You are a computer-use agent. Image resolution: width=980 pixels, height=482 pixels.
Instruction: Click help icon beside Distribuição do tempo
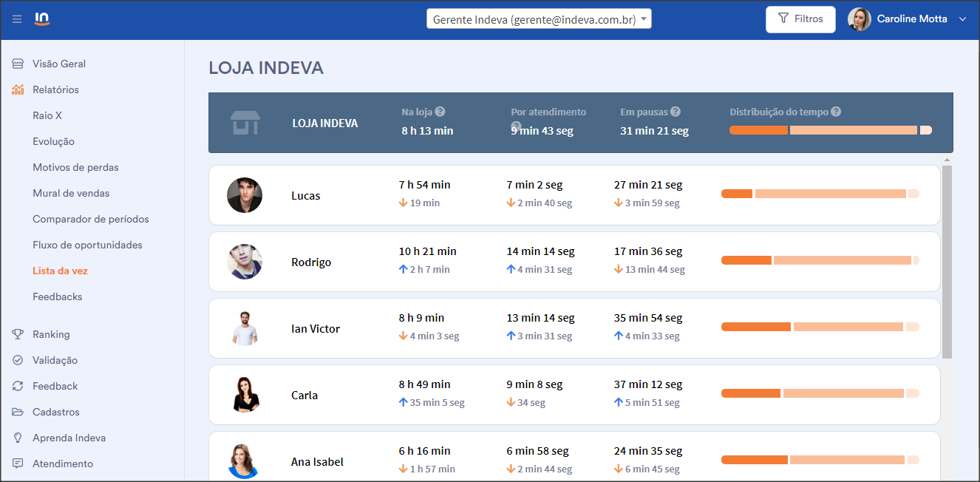click(x=836, y=112)
